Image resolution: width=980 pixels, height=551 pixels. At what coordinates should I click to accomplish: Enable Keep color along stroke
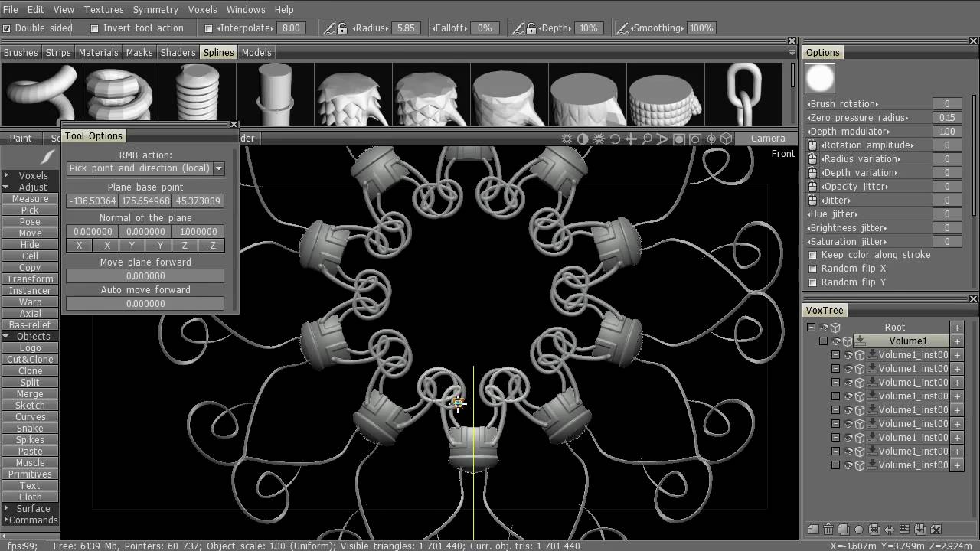[813, 255]
